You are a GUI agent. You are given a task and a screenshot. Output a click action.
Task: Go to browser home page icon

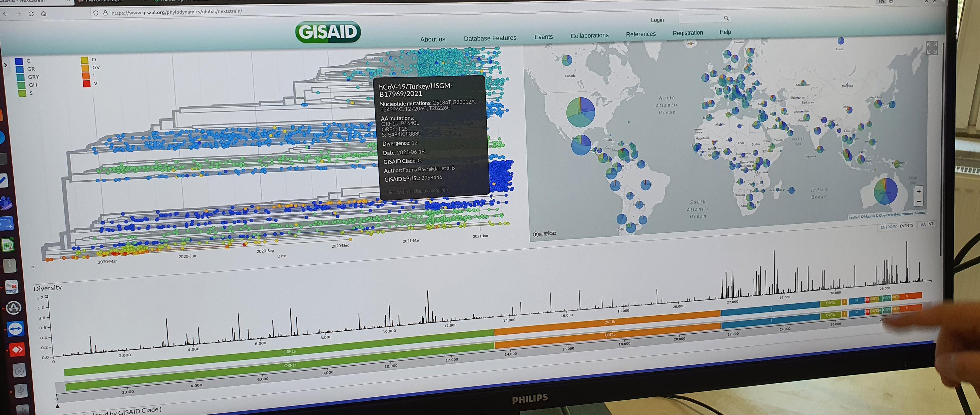coord(44,14)
